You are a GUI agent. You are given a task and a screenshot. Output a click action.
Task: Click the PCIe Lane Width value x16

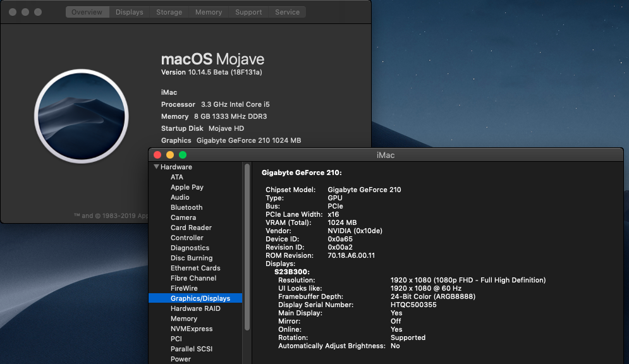[x=333, y=214]
